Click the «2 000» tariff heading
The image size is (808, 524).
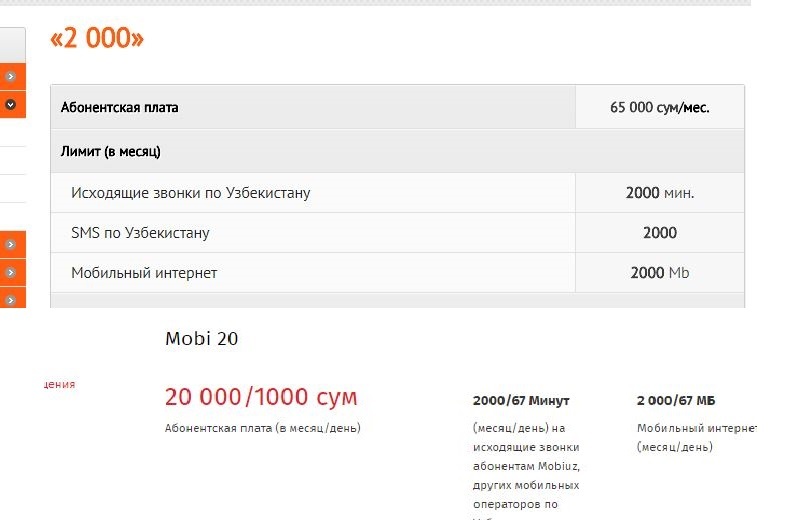coord(97,38)
